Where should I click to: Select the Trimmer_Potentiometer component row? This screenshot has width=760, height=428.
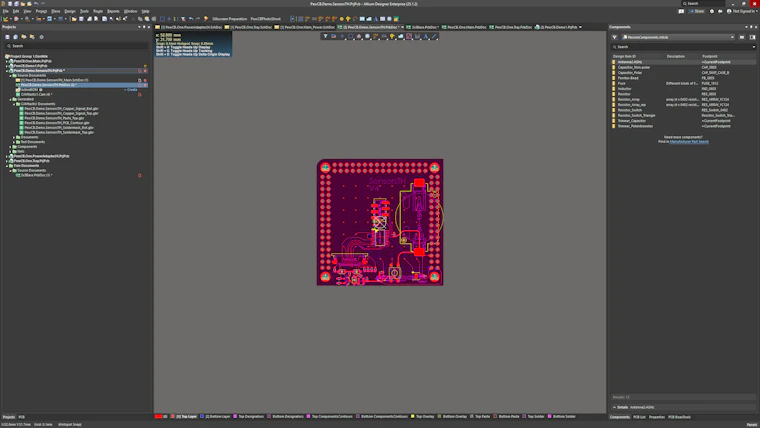(x=683, y=126)
